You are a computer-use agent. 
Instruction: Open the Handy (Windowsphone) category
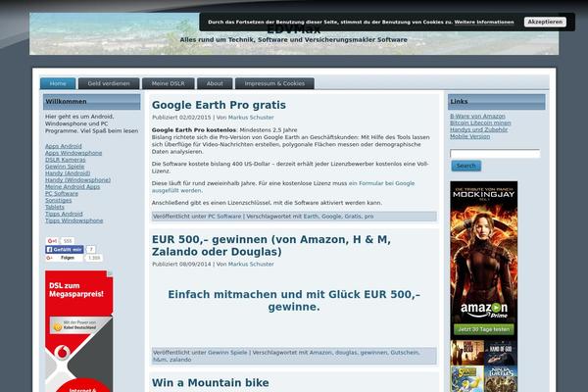(77, 180)
